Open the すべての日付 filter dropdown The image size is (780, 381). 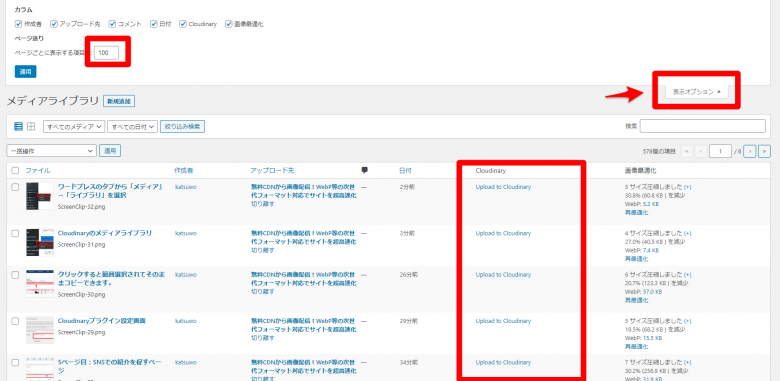click(x=132, y=127)
